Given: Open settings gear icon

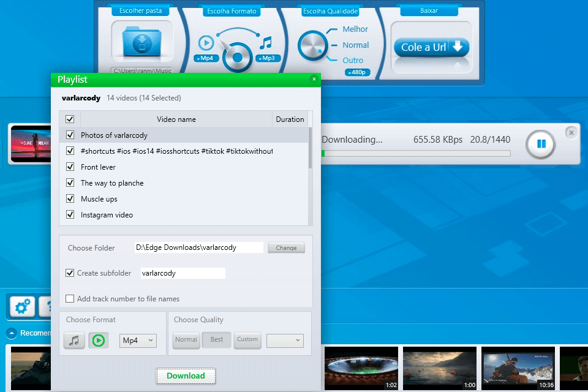Looking at the screenshot, I should point(23,307).
